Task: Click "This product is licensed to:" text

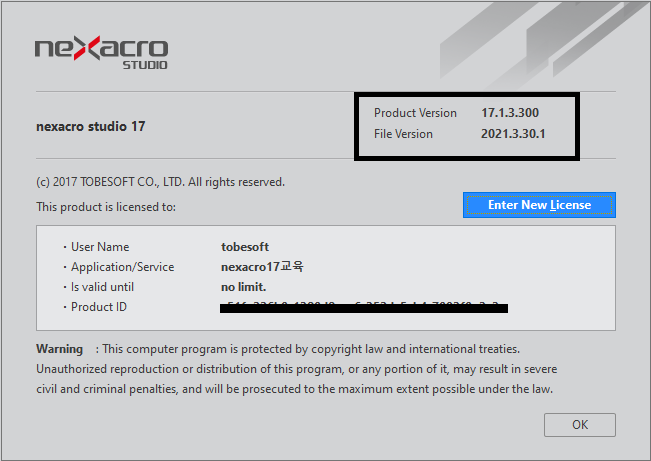Action: coord(106,207)
